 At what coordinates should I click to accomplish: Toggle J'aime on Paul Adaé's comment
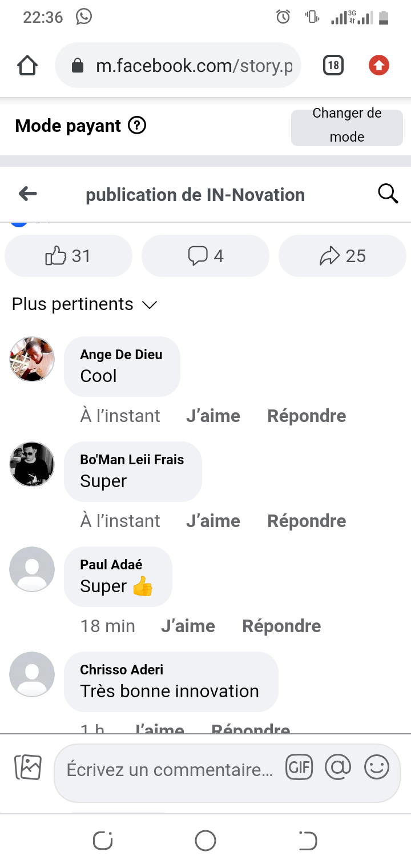[x=188, y=626]
